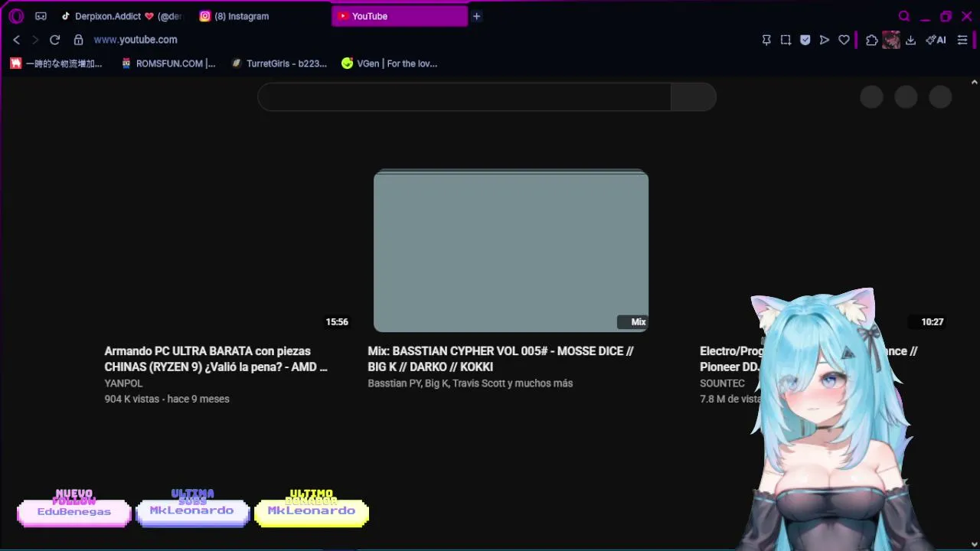Switch to the (8) Instagram tab
This screenshot has width=980, height=551.
(x=260, y=16)
